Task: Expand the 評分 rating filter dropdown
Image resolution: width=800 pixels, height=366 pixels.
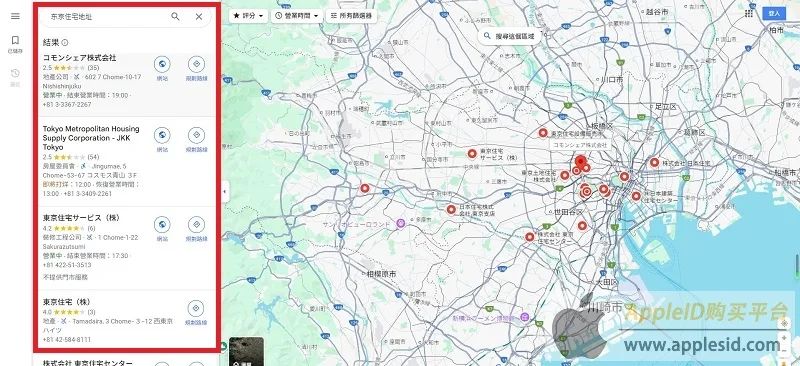Action: pos(248,16)
